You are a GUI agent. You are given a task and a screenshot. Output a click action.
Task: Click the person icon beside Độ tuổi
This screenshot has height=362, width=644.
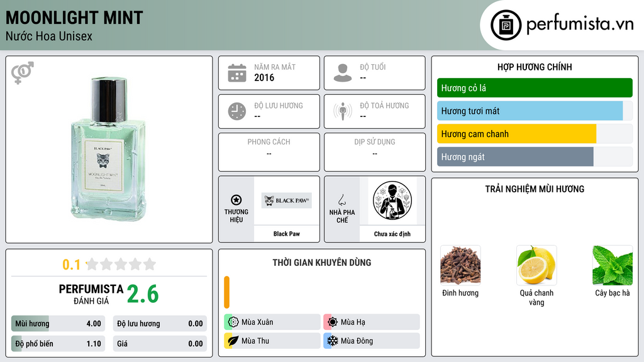coord(343,73)
